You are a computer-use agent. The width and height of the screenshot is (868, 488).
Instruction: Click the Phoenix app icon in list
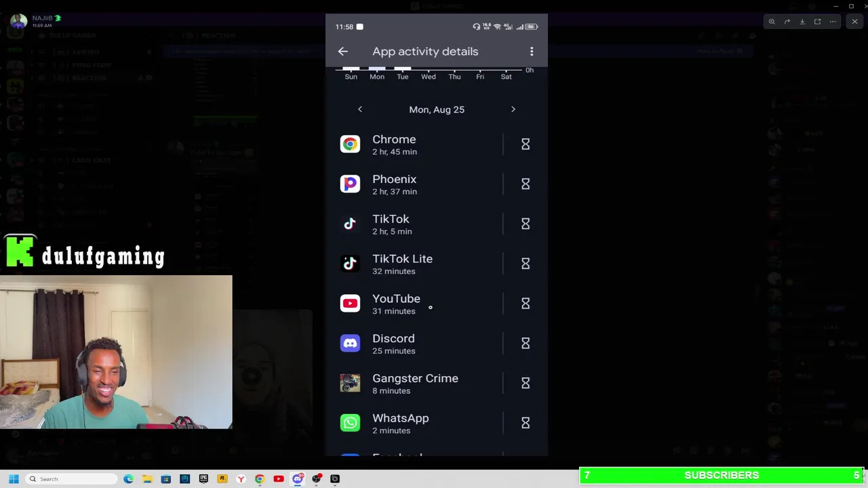coord(350,184)
